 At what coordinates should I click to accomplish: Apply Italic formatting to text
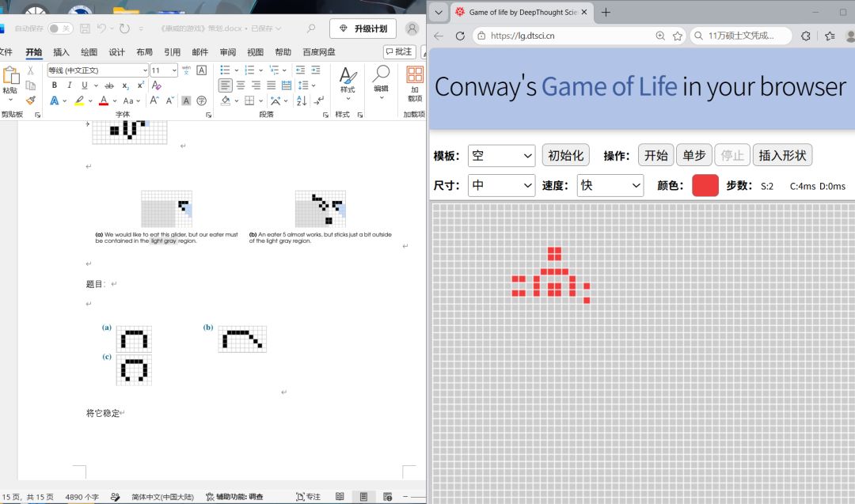pos(69,85)
